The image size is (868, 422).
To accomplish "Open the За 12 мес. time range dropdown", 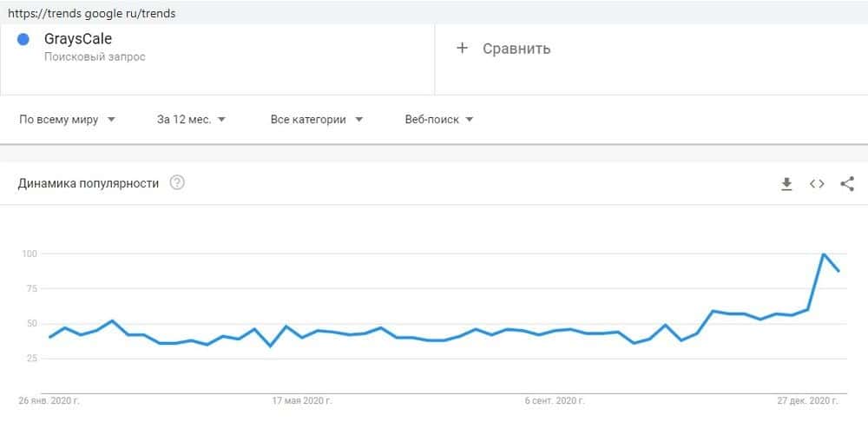I will click(x=191, y=120).
